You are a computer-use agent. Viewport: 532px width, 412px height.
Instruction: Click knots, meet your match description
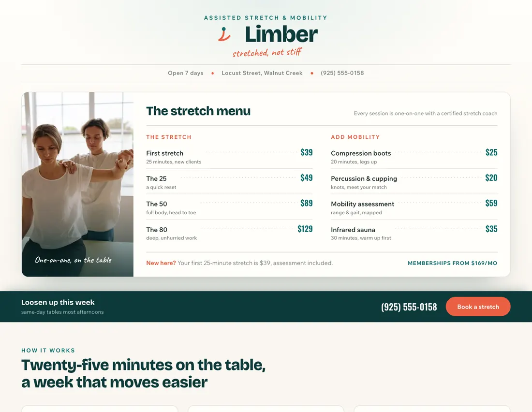click(x=359, y=187)
